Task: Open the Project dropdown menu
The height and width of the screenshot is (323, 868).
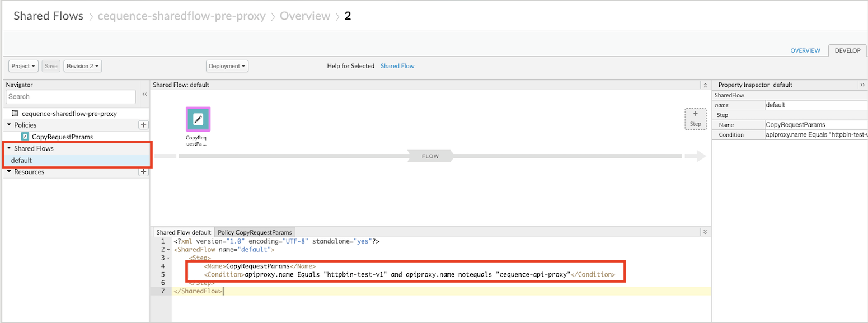Action: (x=24, y=66)
